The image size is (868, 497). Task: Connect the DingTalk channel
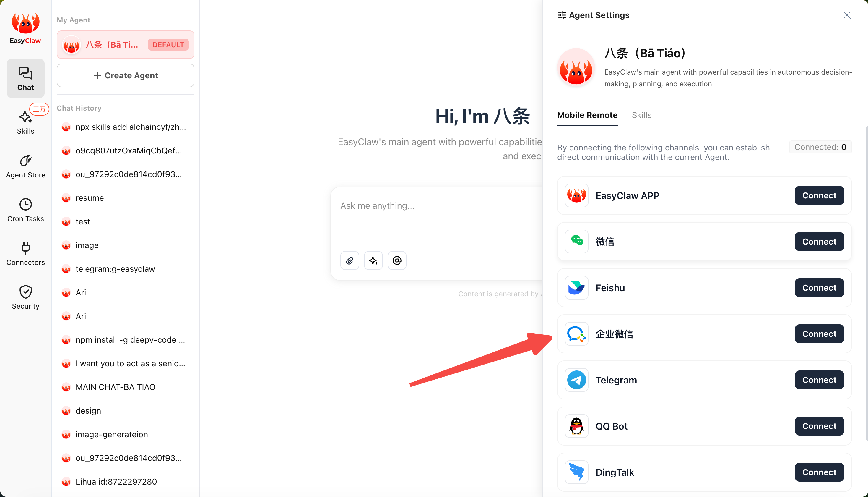pos(819,472)
